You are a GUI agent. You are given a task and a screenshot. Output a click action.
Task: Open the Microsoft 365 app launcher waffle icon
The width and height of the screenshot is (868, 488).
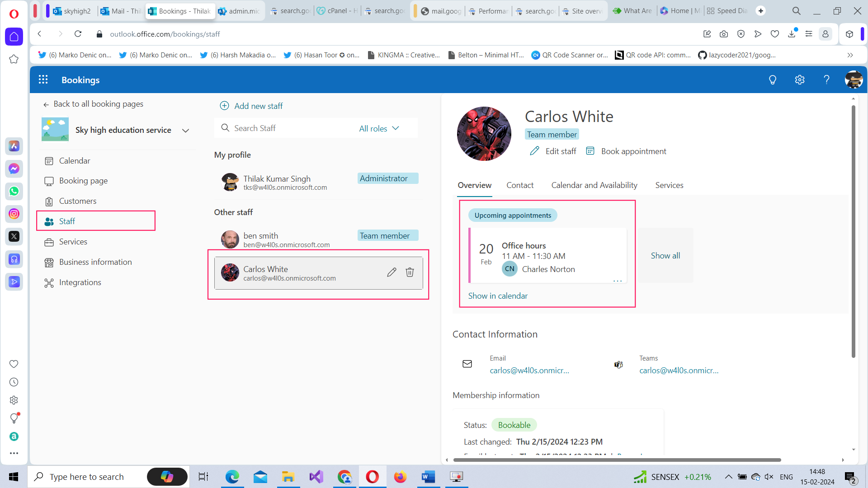coord(43,80)
